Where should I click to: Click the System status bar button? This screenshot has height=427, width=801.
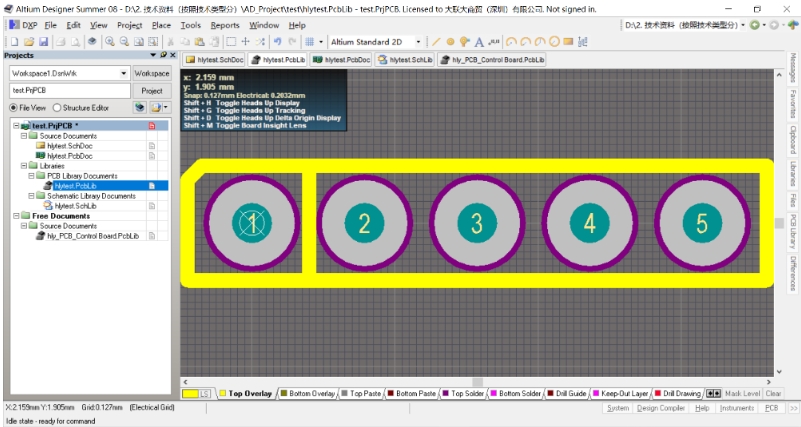618,408
